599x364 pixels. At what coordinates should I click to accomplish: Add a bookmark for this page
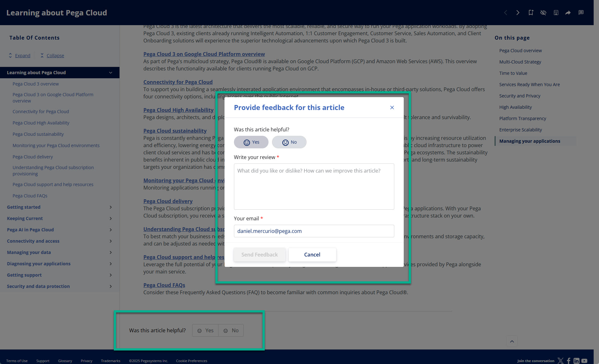[531, 13]
